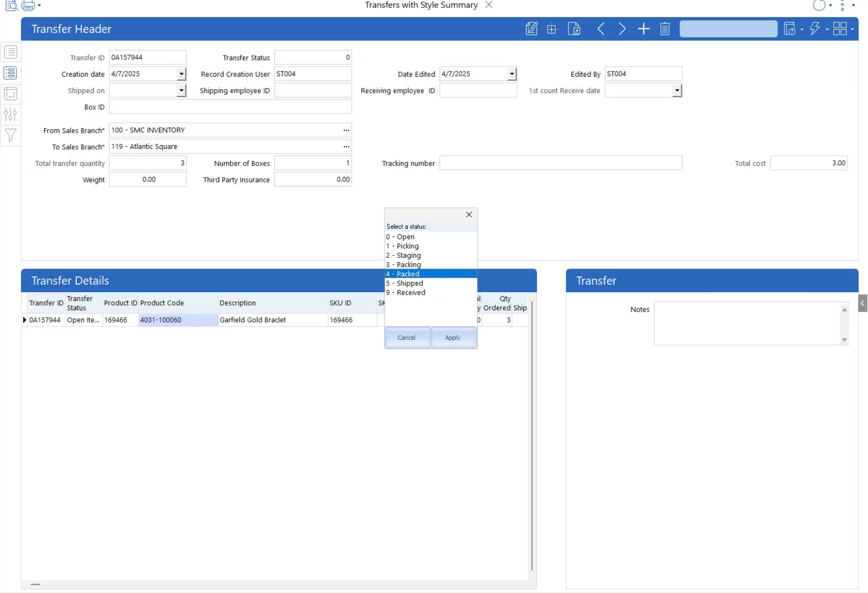
Task: Select status 2 - Staging
Action: pyautogui.click(x=431, y=255)
